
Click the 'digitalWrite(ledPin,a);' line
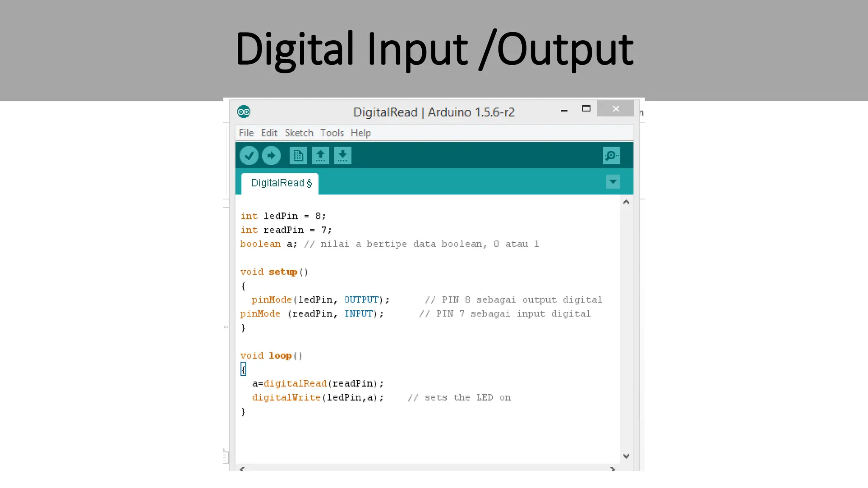pos(318,398)
